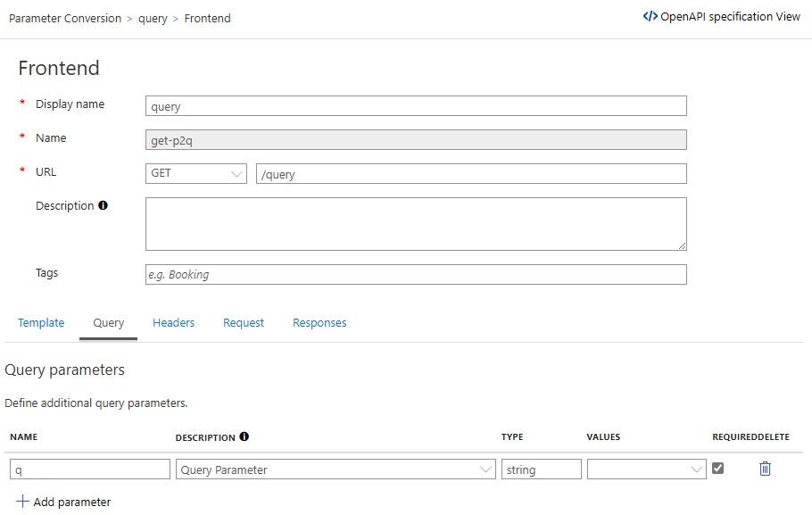Screen dimensions: 812x515
Task: Click the query breadcrumb link
Action: tap(153, 18)
